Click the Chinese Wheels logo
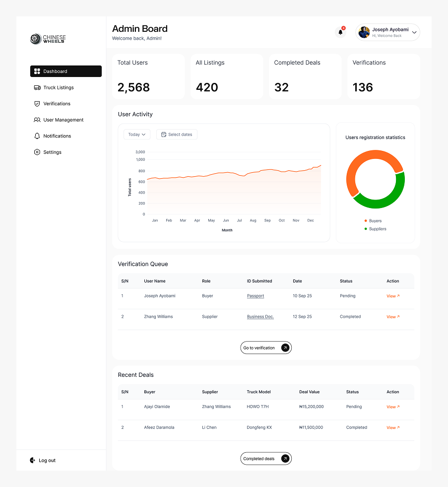This screenshot has width=448, height=487. click(x=48, y=39)
